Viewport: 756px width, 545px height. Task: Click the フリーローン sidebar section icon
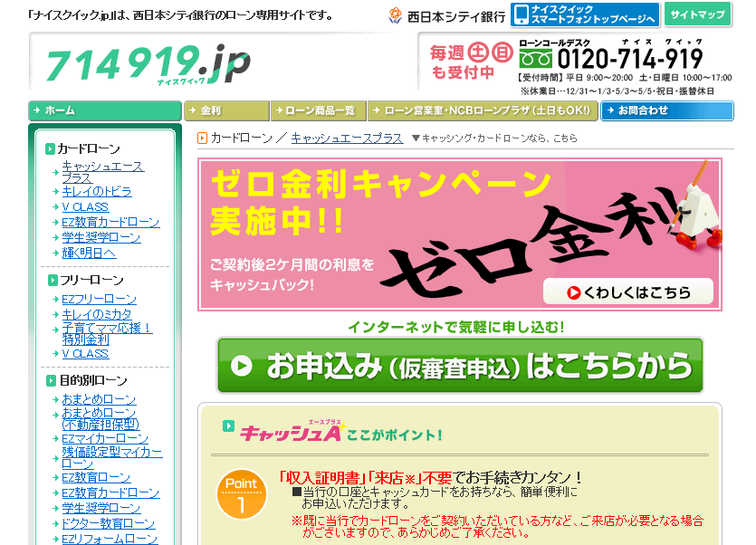[53, 281]
